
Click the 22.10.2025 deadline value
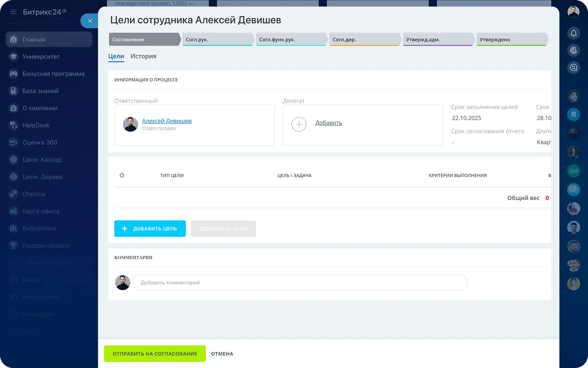466,118
